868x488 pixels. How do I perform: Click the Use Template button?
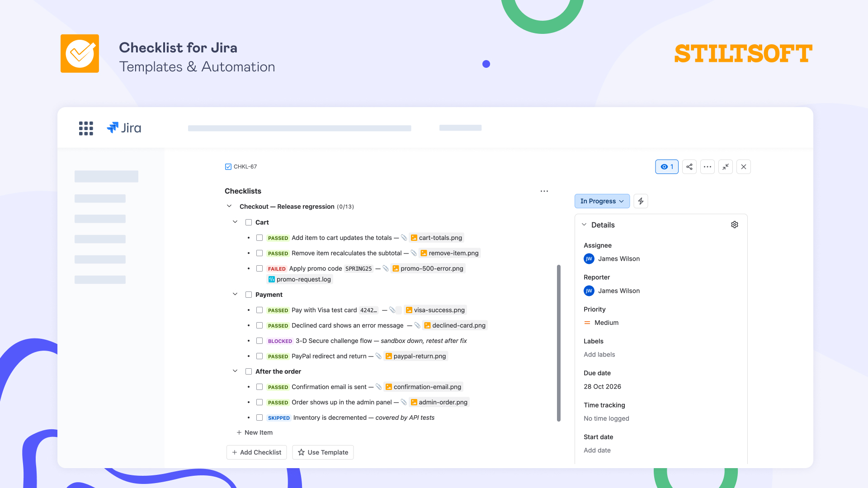(x=323, y=452)
